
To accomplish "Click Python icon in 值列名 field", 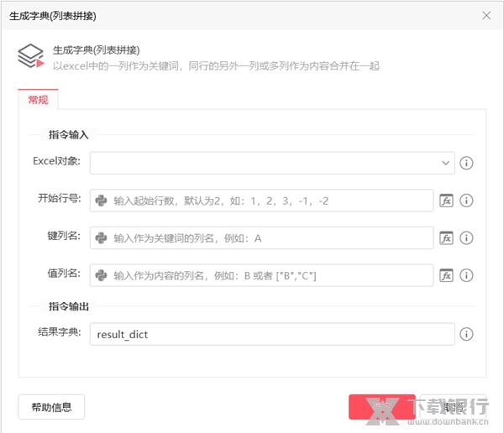I will click(x=102, y=275).
